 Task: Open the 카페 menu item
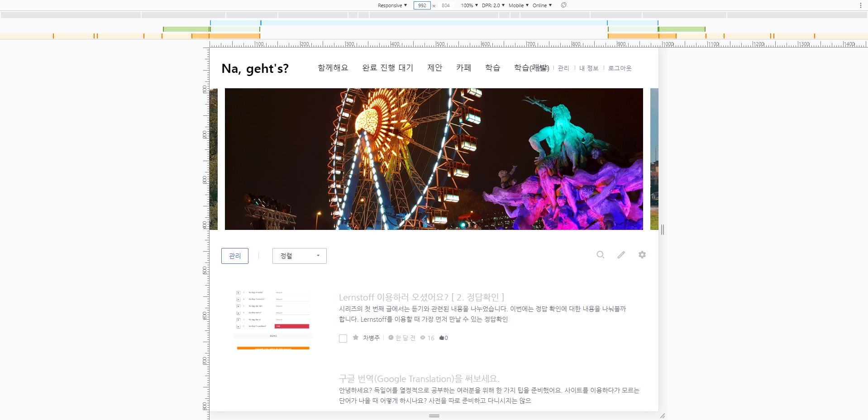(x=464, y=68)
